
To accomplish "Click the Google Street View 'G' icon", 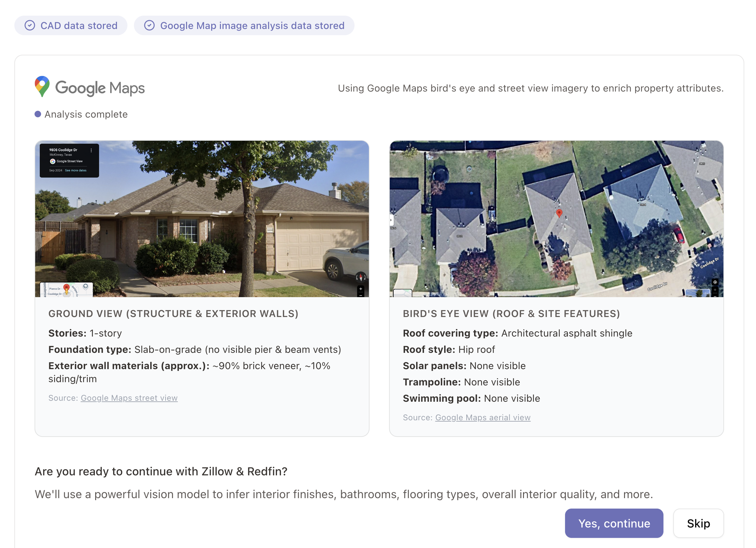I will (x=53, y=161).
